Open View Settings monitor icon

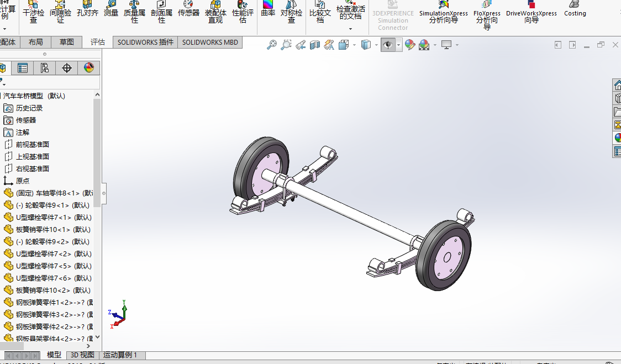coord(446,45)
